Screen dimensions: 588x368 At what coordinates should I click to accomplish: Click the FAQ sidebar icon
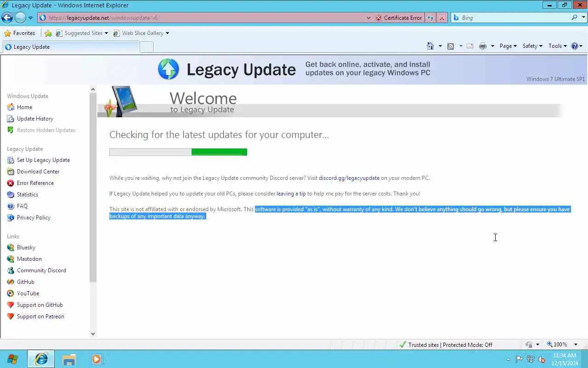tap(11, 206)
